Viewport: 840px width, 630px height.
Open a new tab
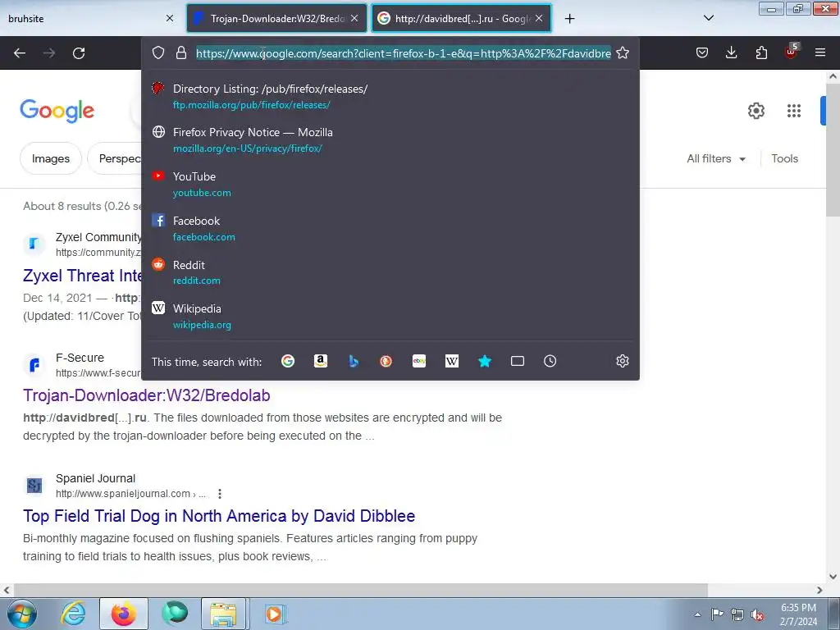[569, 19]
